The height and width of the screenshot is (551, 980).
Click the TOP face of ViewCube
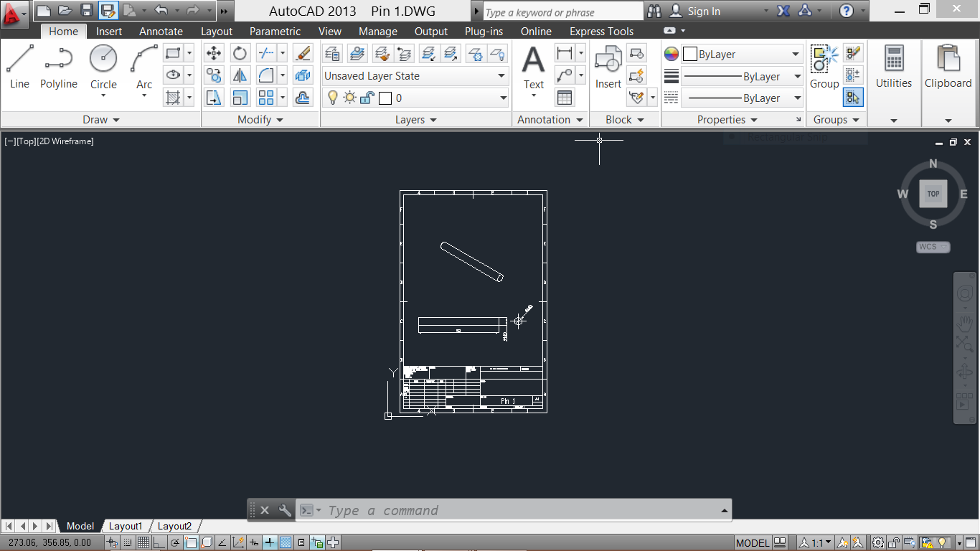pyautogui.click(x=933, y=194)
